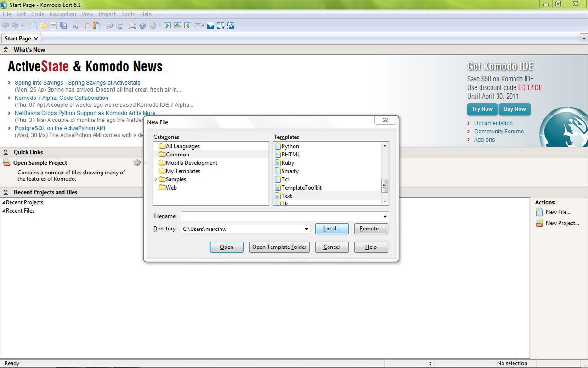Click the Back navigation arrow in the toolbar
The width and height of the screenshot is (588, 368).
[6, 25]
